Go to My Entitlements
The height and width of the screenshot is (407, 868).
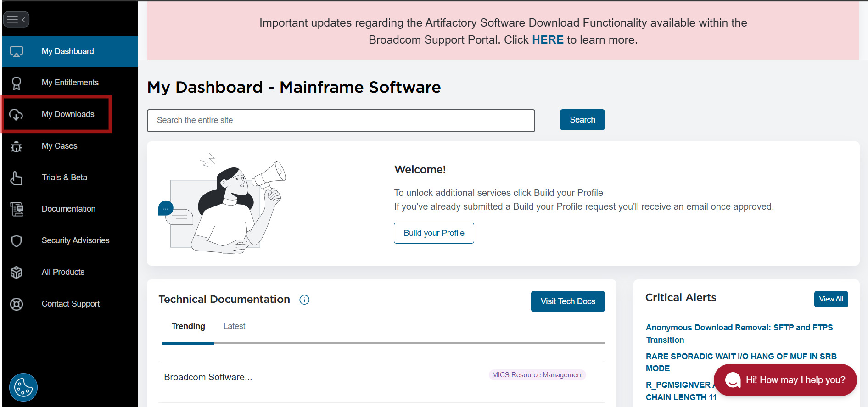[x=70, y=83]
